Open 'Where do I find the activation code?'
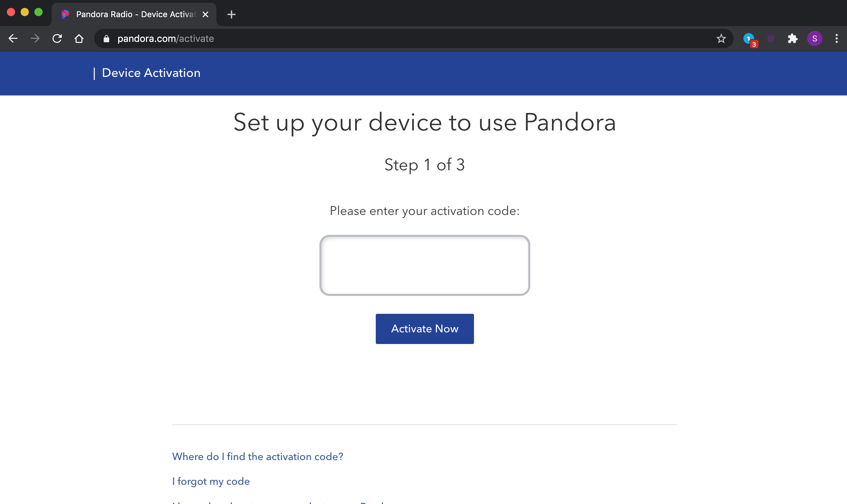 click(x=258, y=457)
